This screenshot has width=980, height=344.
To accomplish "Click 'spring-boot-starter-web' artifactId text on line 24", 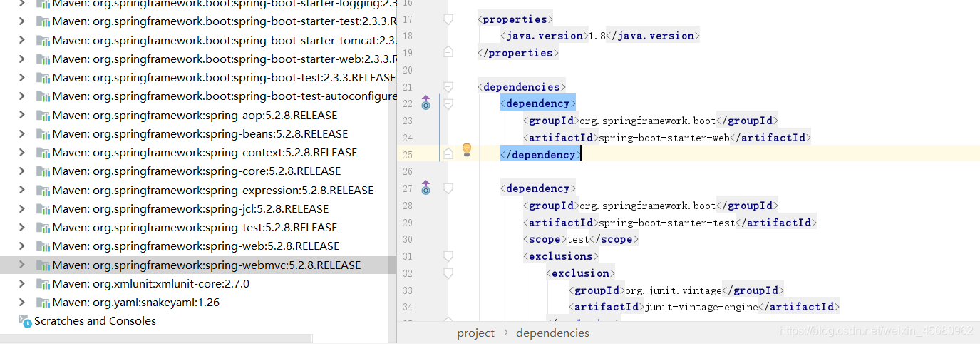I will point(664,138).
